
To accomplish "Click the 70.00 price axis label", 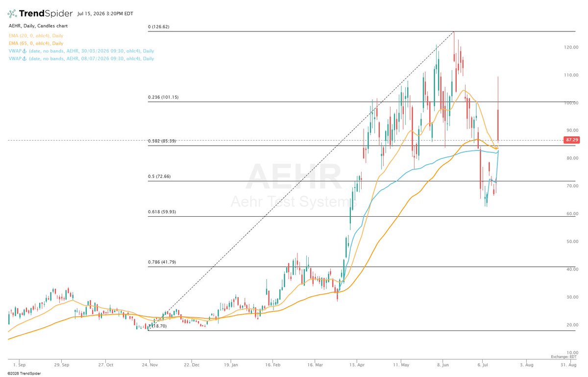I will [x=572, y=186].
